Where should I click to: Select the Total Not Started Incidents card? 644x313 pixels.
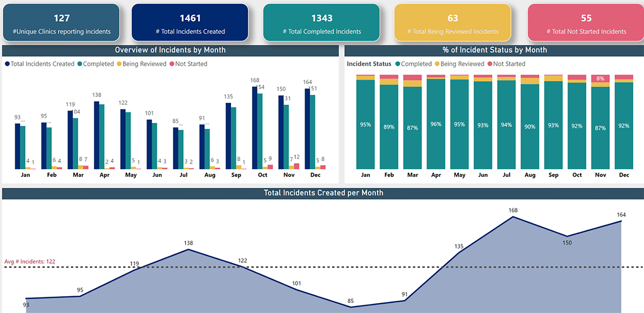coord(586,23)
